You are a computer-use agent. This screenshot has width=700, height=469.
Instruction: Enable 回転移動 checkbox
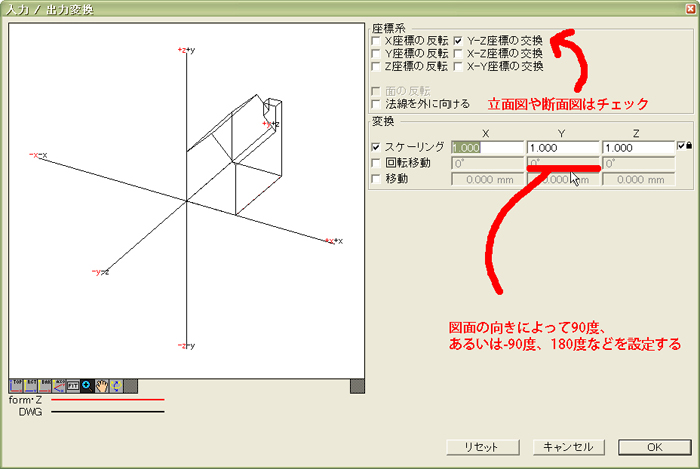pos(376,163)
